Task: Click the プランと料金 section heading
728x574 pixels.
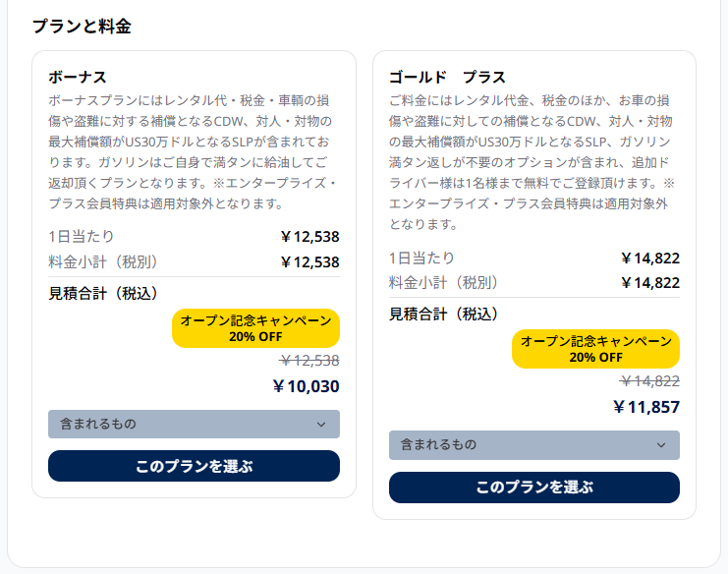Action: click(x=82, y=26)
